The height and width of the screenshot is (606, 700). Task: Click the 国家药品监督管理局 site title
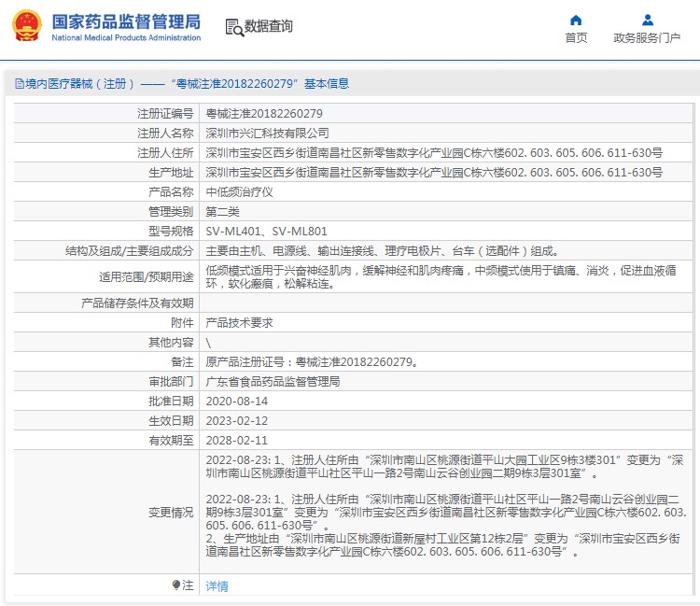tap(126, 21)
